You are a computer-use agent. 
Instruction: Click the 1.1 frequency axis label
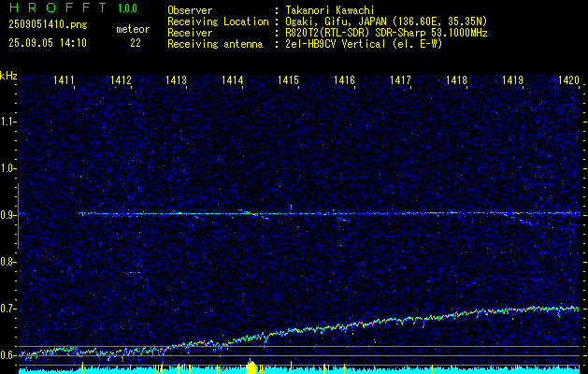coord(7,122)
